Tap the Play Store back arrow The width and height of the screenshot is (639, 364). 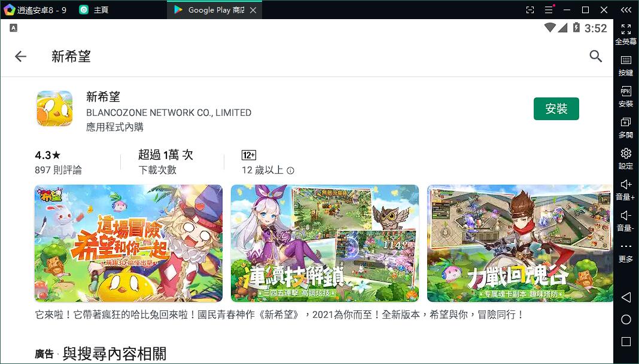20,56
